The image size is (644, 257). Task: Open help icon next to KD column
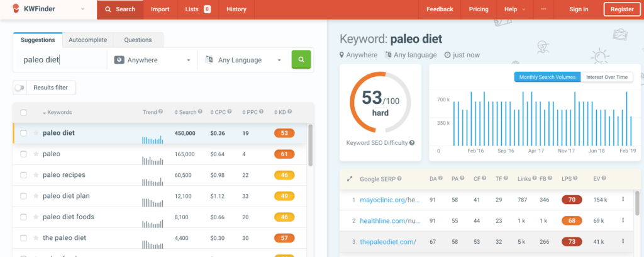pyautogui.click(x=289, y=112)
